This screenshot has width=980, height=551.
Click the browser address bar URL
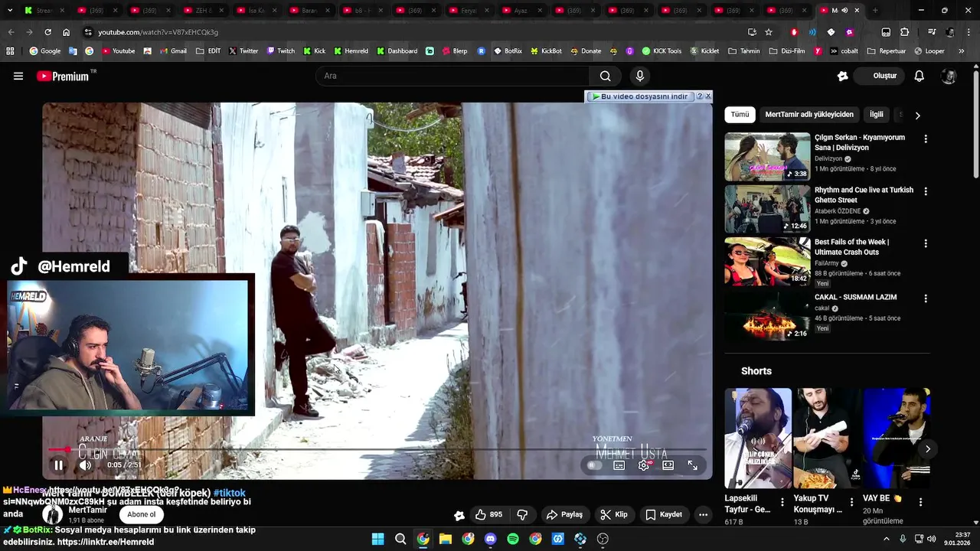158,32
